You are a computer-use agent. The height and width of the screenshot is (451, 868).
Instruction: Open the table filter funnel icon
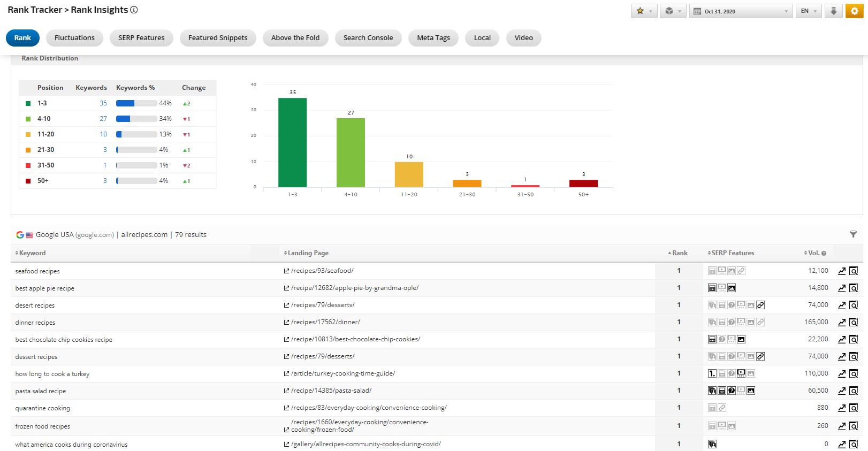tap(853, 234)
